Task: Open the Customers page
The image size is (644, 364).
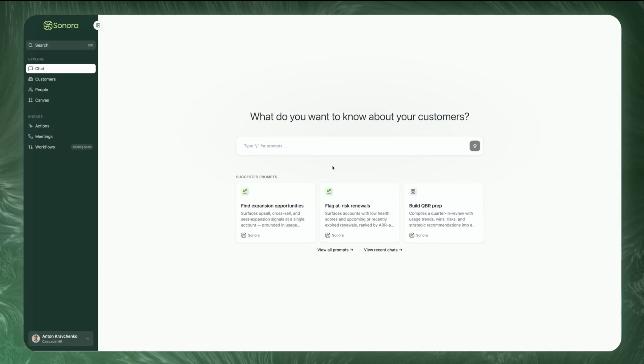Action: coord(45,79)
